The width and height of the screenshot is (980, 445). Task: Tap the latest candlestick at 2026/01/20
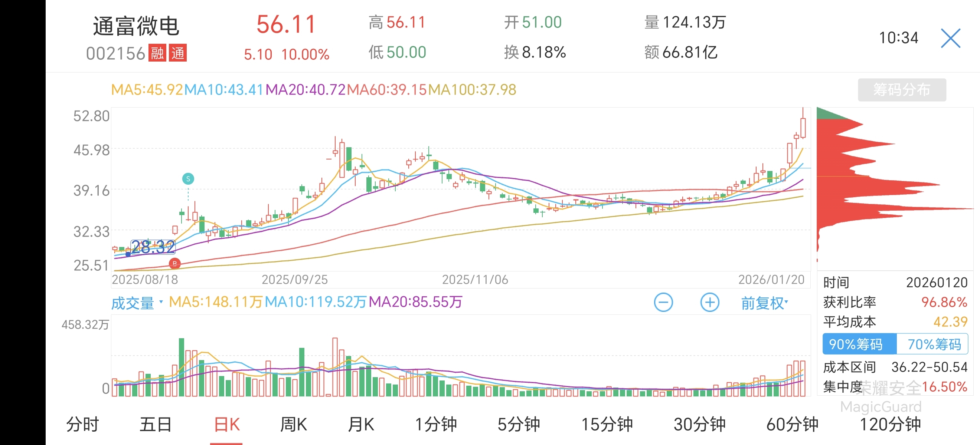coord(803,127)
